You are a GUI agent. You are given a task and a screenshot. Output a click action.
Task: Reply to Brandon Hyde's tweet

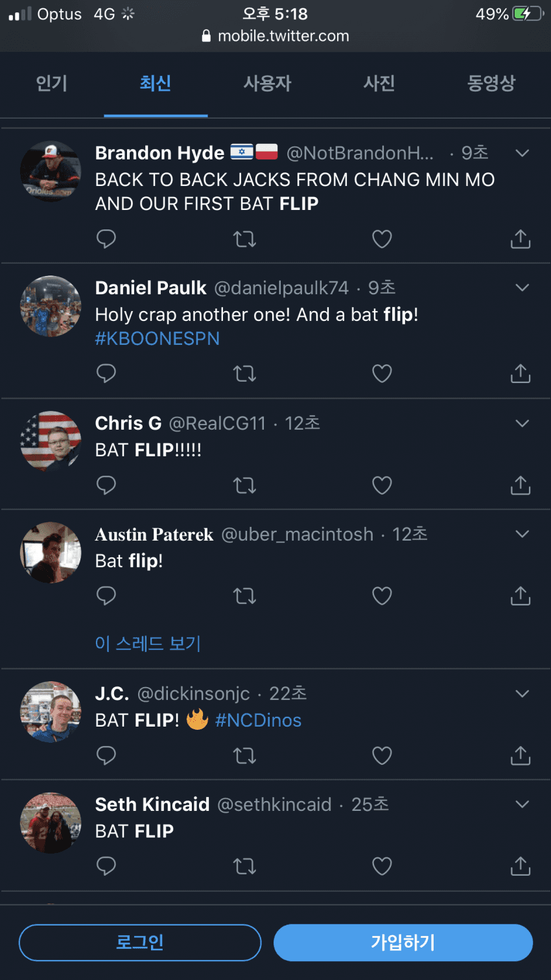tap(106, 239)
